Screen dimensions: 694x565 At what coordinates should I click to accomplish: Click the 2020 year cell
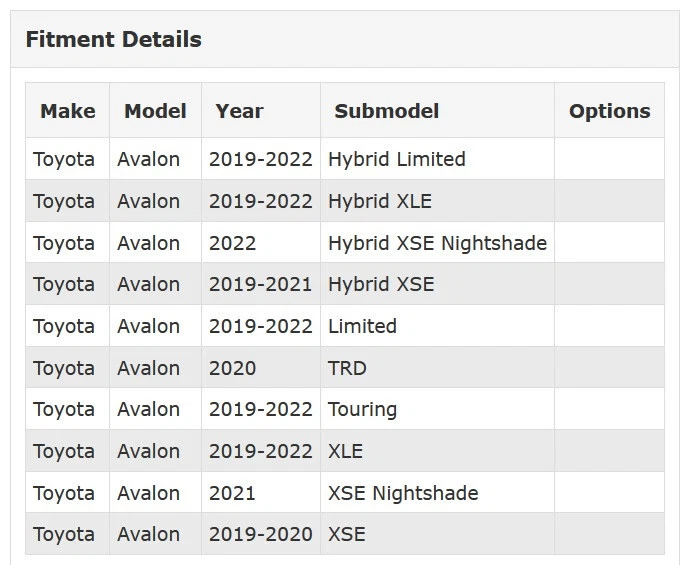point(232,368)
